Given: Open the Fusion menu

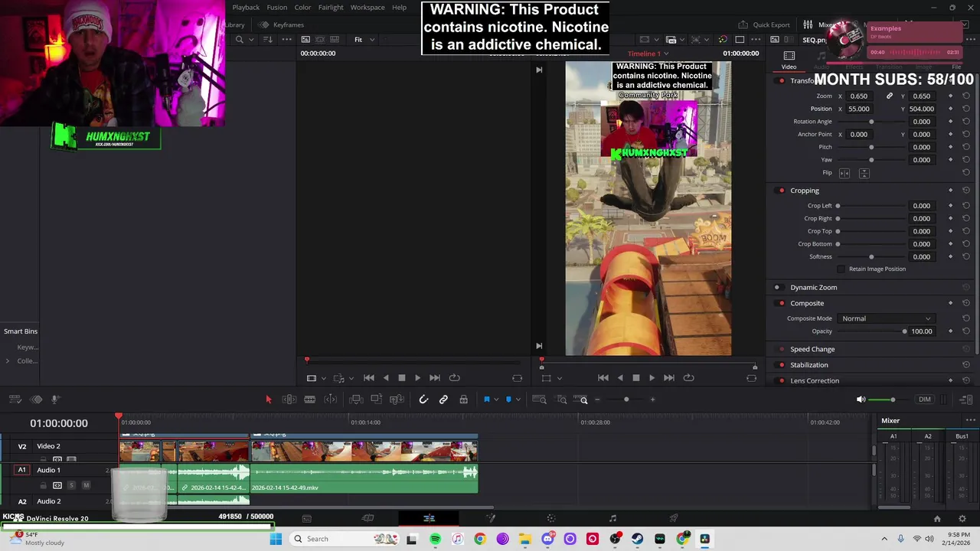Looking at the screenshot, I should point(277,8).
